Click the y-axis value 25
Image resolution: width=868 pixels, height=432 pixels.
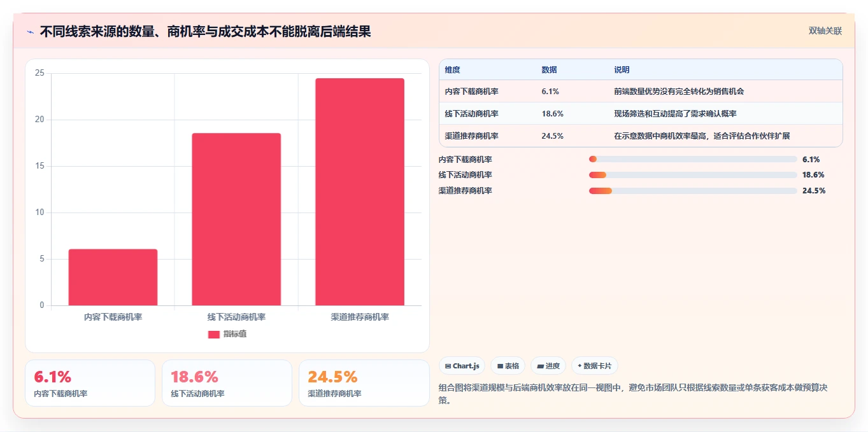click(x=39, y=73)
